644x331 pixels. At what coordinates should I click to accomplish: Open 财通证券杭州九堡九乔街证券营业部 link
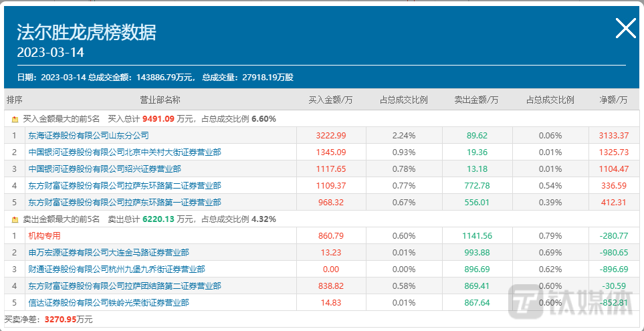click(116, 269)
